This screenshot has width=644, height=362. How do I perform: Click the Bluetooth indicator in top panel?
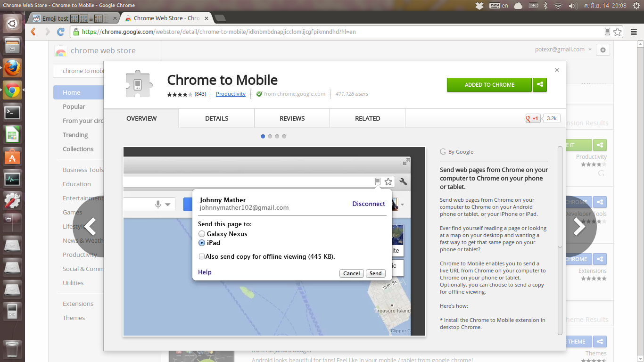point(546,6)
